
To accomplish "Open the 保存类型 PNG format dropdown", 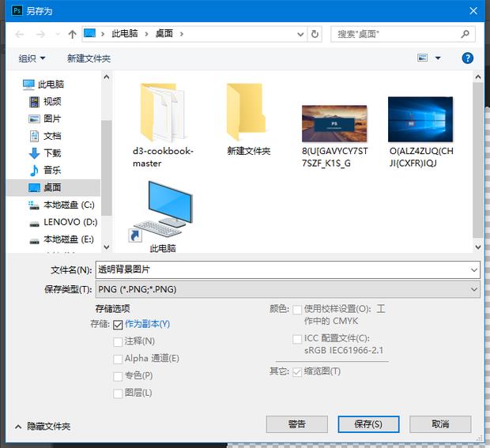I will click(x=288, y=289).
